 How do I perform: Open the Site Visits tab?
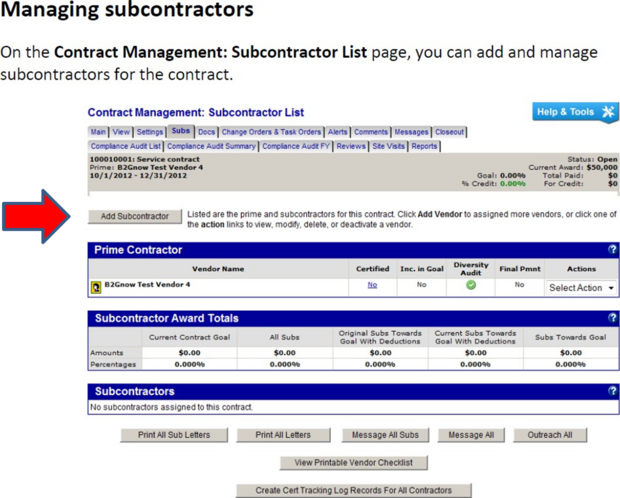coord(389,146)
